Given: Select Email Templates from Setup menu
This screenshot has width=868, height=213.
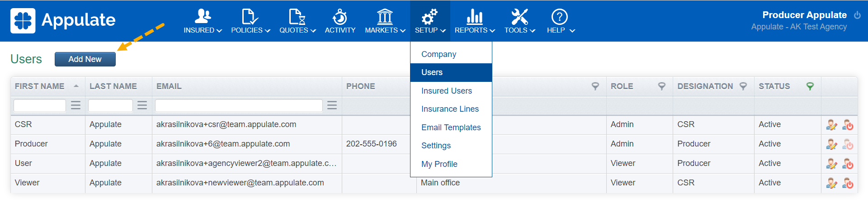Looking at the screenshot, I should coord(451,128).
